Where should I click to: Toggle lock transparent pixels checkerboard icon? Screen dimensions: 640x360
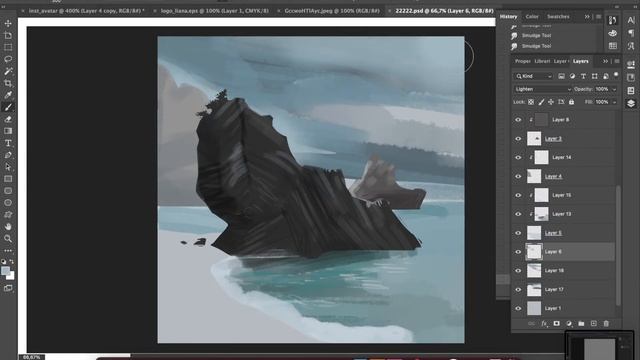531,102
